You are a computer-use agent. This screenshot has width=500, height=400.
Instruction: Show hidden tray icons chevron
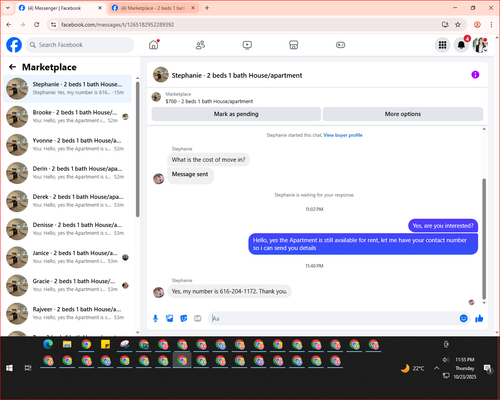point(436,368)
